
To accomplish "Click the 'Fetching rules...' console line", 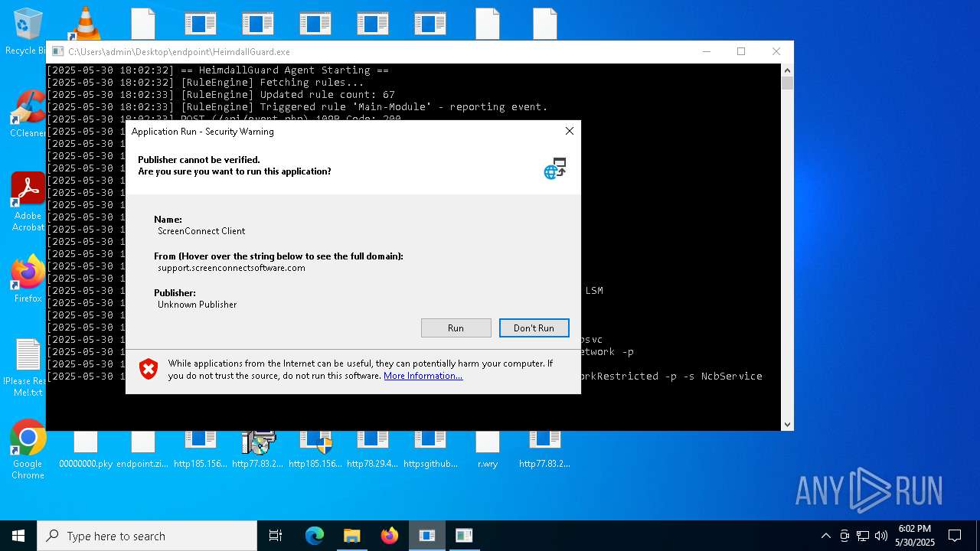I will click(x=205, y=83).
